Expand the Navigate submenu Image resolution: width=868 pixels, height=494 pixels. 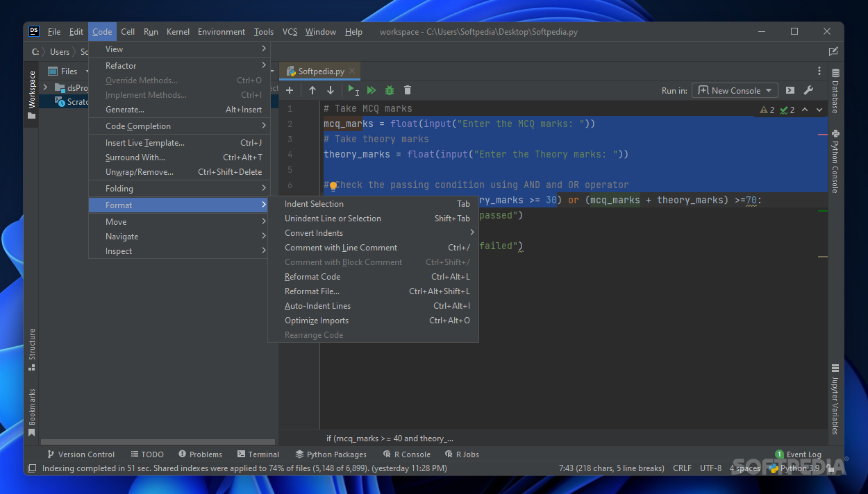click(x=179, y=236)
